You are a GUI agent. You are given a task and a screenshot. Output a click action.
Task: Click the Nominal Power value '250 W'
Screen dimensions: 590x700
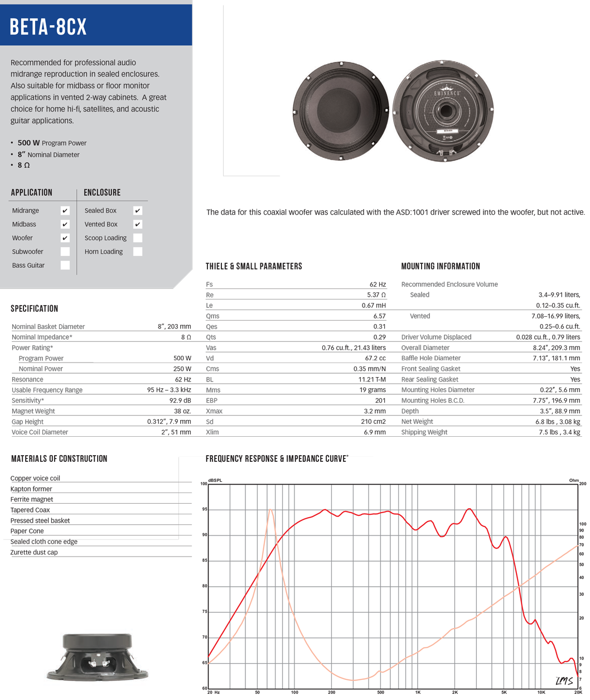182,369
